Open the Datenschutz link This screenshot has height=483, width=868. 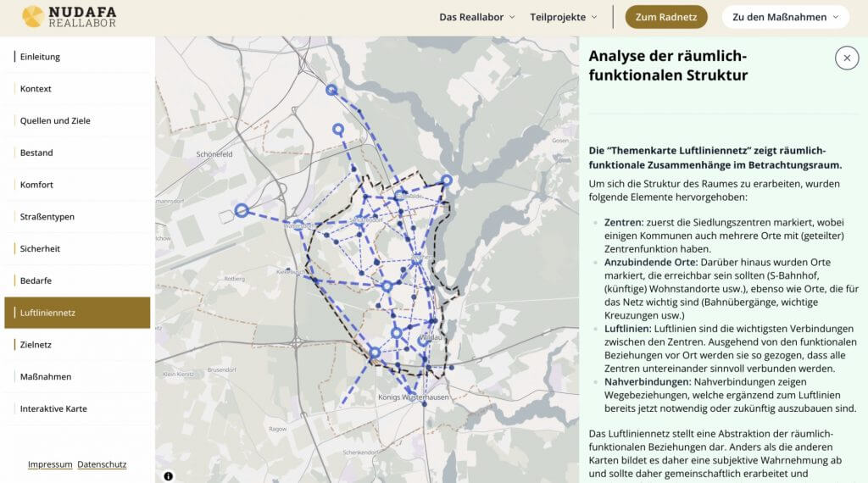pyautogui.click(x=102, y=464)
